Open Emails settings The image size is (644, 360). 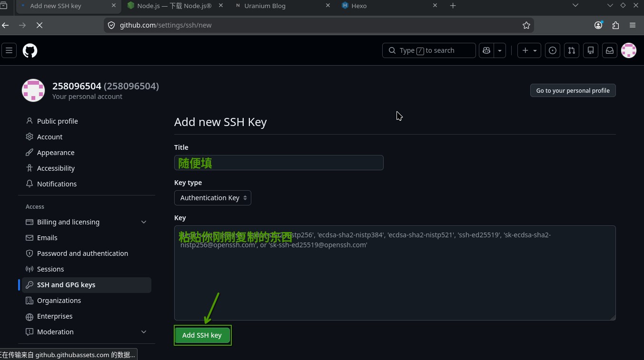tap(87, 238)
